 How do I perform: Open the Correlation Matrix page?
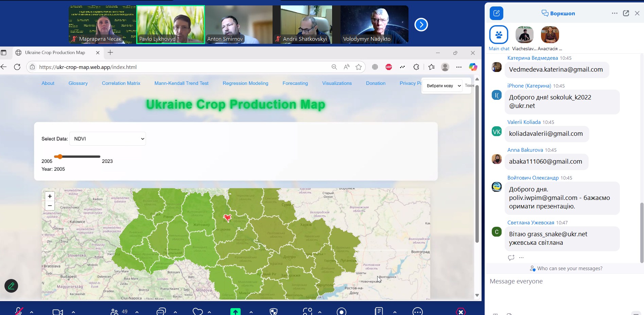pyautogui.click(x=121, y=83)
